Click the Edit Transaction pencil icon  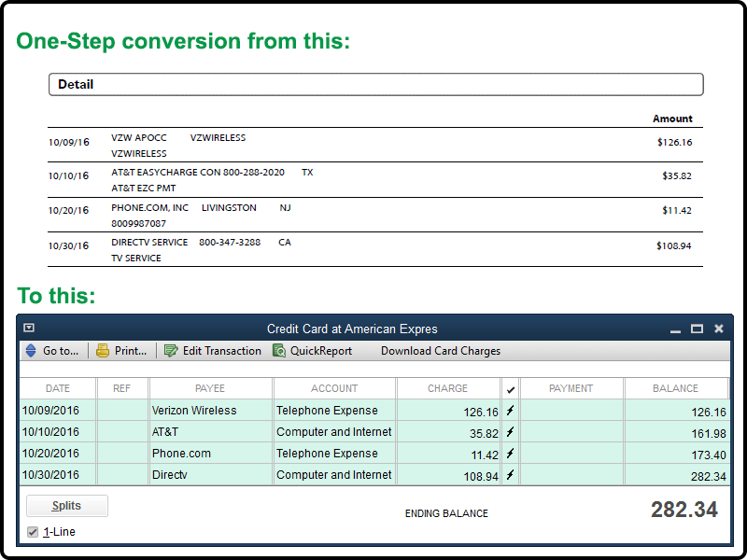[x=171, y=351]
